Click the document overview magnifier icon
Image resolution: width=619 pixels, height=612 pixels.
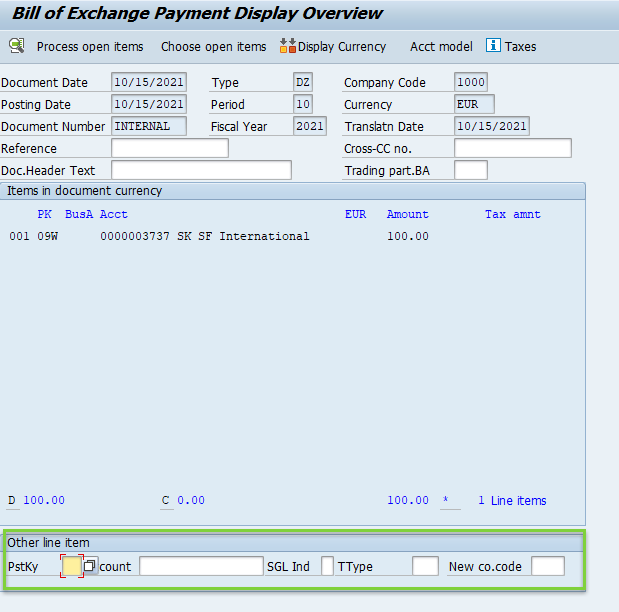click(x=17, y=46)
